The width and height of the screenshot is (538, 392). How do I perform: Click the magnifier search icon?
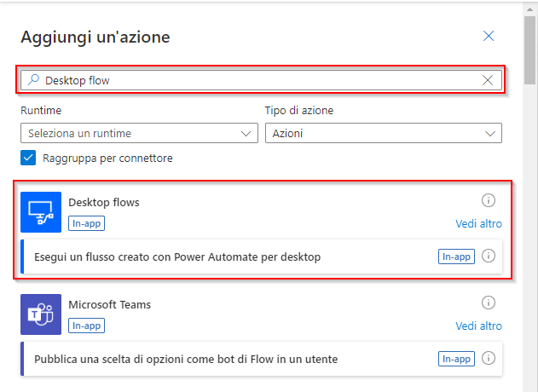click(33, 79)
